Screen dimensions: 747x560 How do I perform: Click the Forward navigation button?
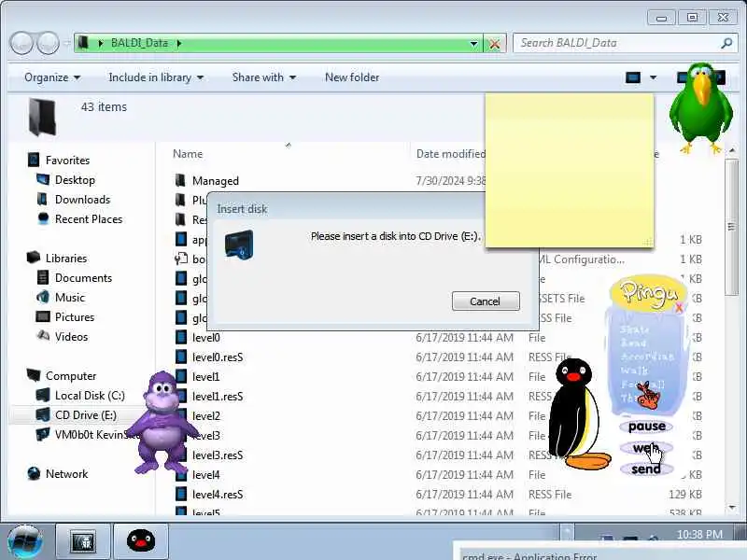tap(49, 43)
